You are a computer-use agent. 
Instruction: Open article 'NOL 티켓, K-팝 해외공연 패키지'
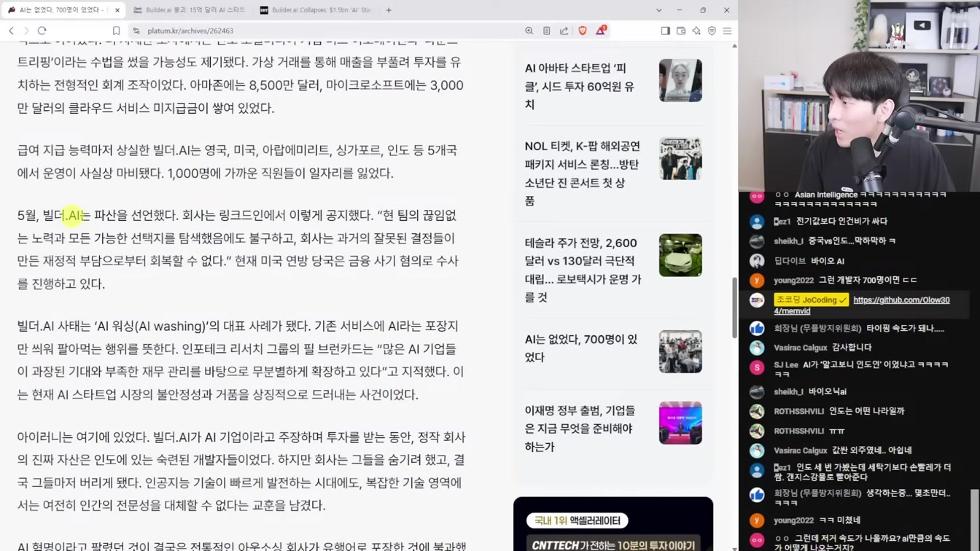pyautogui.click(x=583, y=173)
